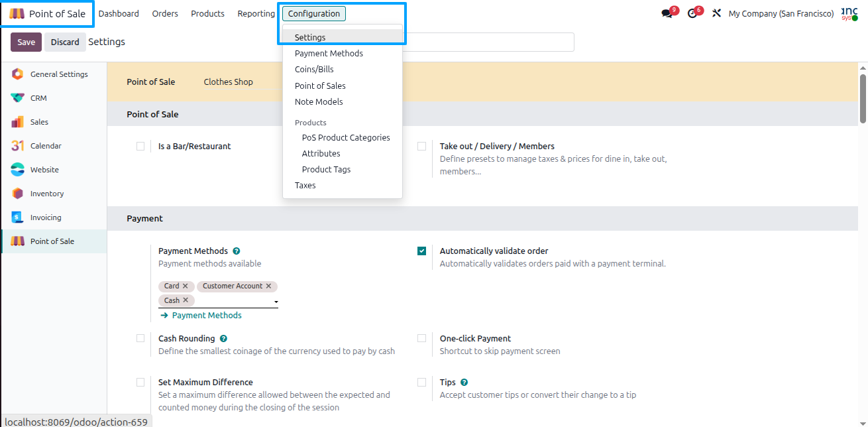The height and width of the screenshot is (427, 868).
Task: Click the Point of Sale sidebar icon
Action: (x=18, y=241)
